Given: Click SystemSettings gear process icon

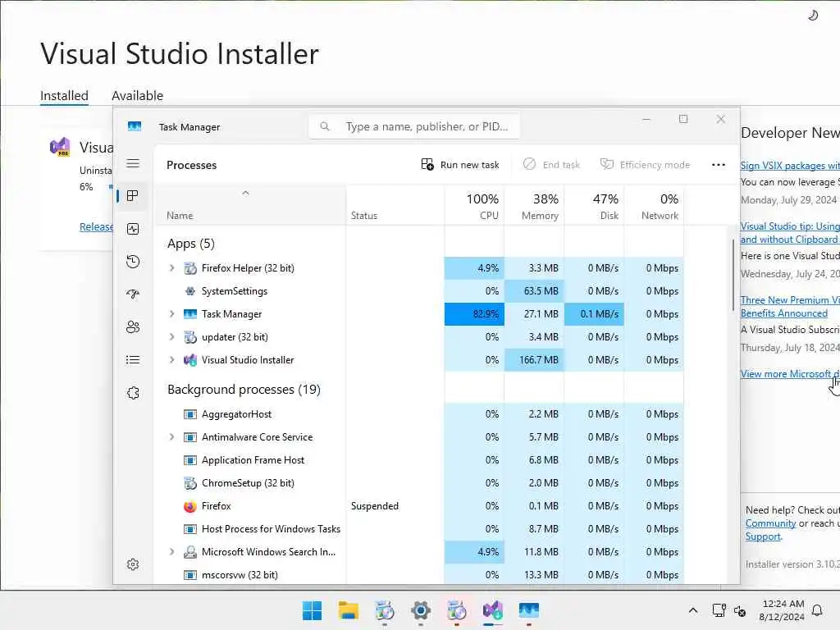Looking at the screenshot, I should tap(190, 291).
